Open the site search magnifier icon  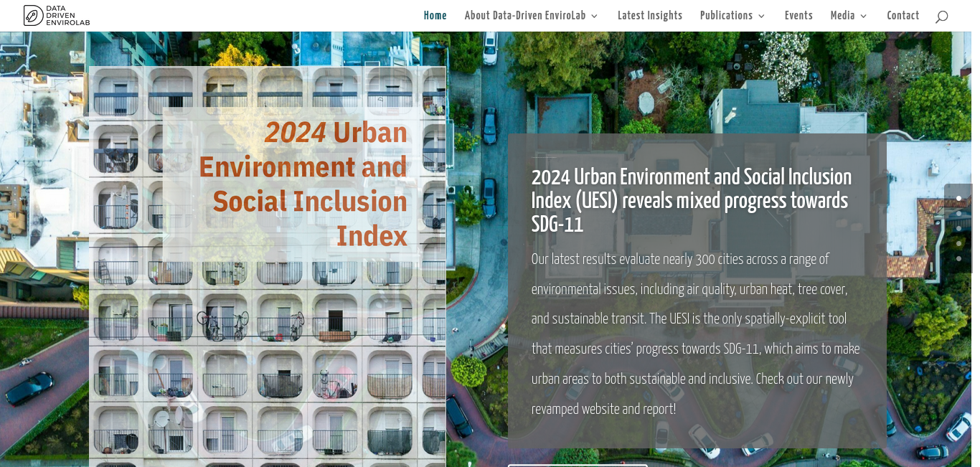click(x=941, y=16)
